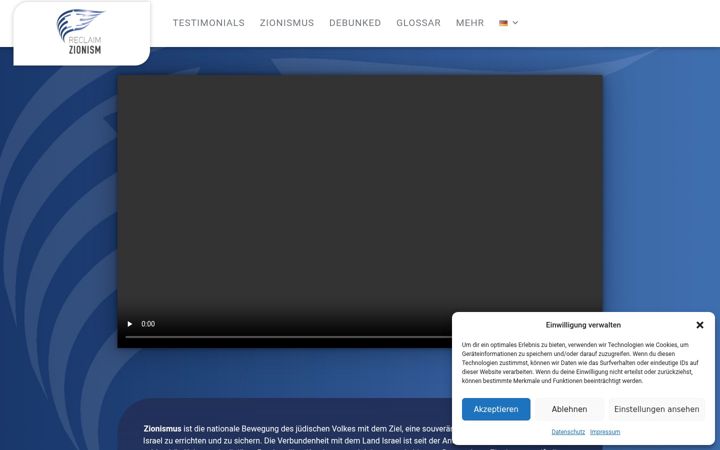Go to the ZIONISMUS page
Screen dimensions: 720x450
coord(287,22)
